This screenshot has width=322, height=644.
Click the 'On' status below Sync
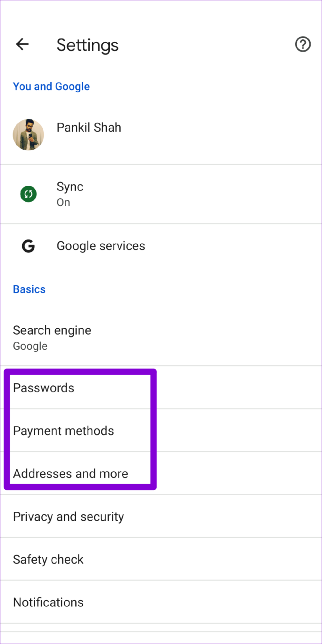click(x=63, y=203)
